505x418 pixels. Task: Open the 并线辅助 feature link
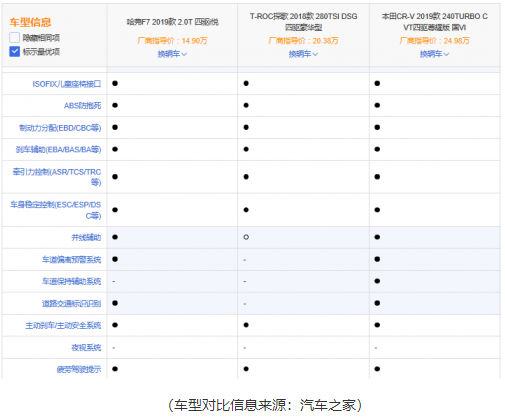coord(86,237)
